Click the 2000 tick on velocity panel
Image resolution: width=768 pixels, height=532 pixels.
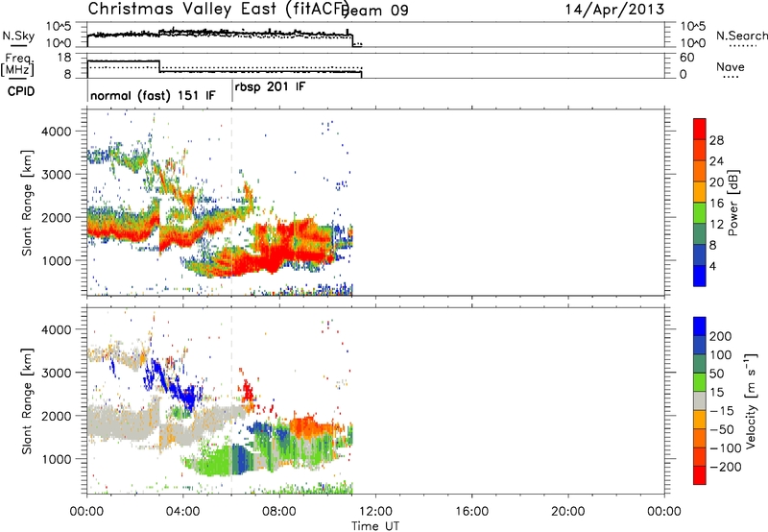(56, 416)
